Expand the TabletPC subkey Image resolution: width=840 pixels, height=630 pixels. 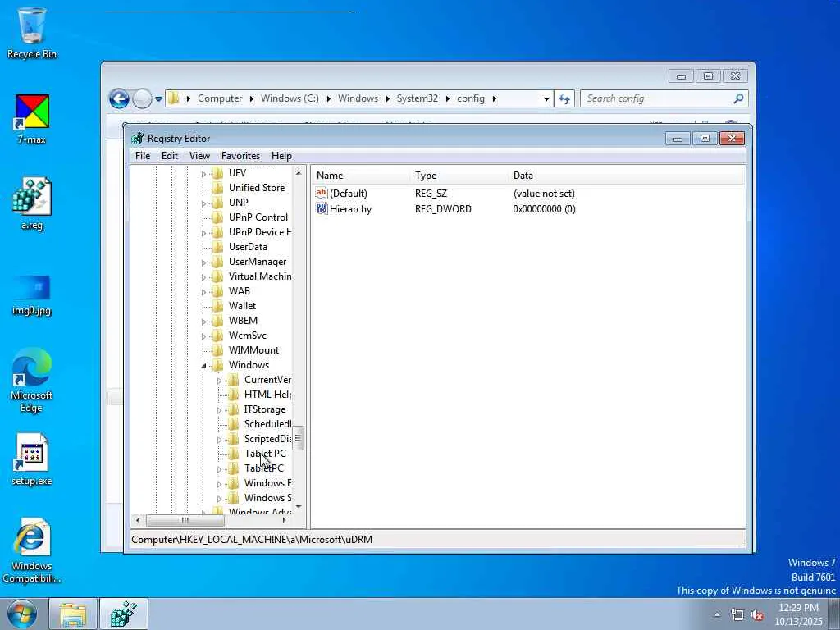tap(219, 469)
